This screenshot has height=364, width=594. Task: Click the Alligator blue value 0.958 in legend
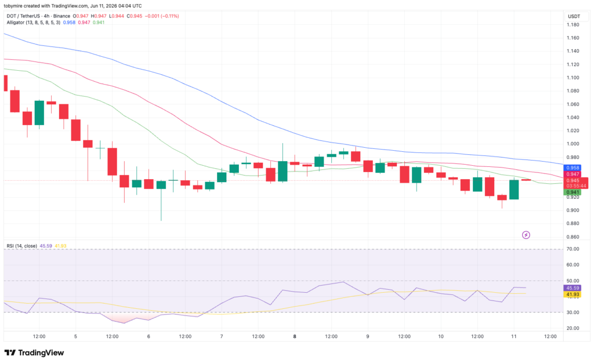click(69, 23)
